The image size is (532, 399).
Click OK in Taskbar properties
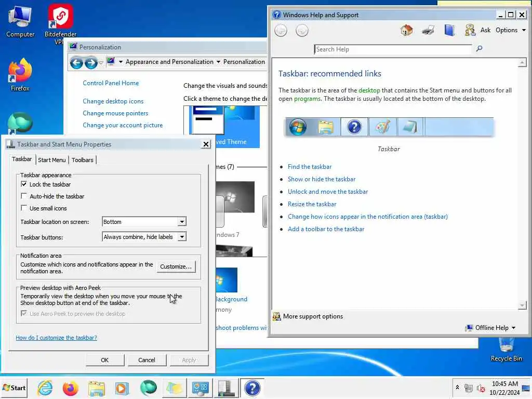[105, 360]
